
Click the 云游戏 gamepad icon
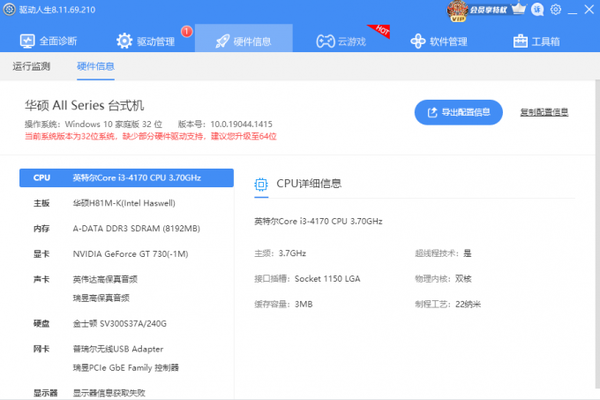click(x=326, y=42)
